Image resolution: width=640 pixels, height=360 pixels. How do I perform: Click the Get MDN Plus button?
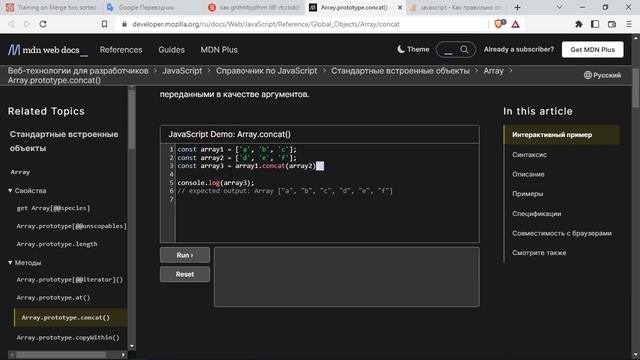[x=592, y=49]
